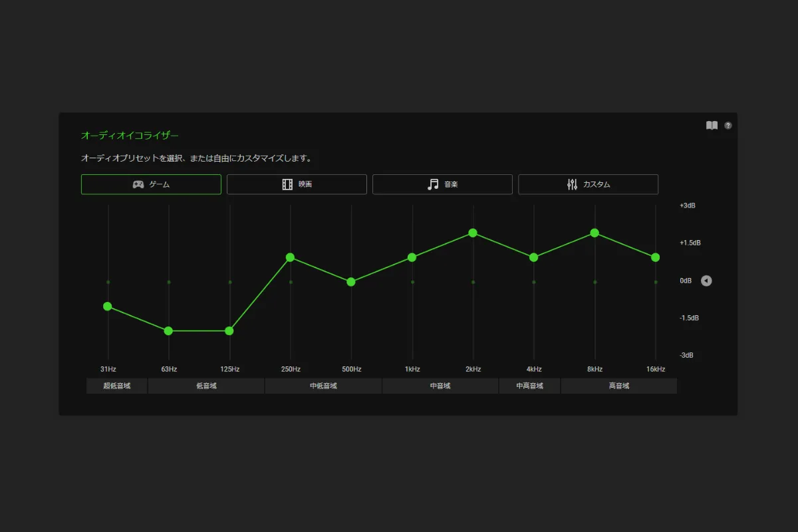Viewport: 798px width, 532px height.
Task: Click the 4kHz slider handle
Action: tap(534, 257)
